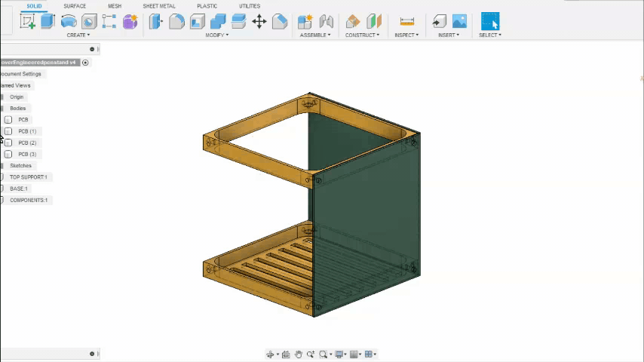Select the Press Pull tool icon
Image resolution: width=644 pixels, height=362 pixels.
pos(155,21)
